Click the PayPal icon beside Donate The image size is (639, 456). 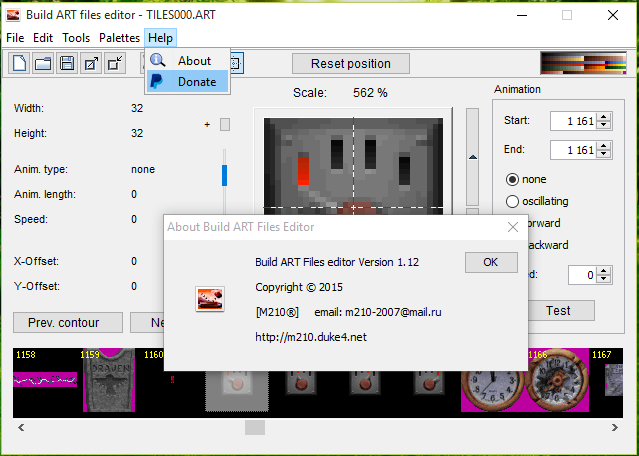[x=157, y=82]
